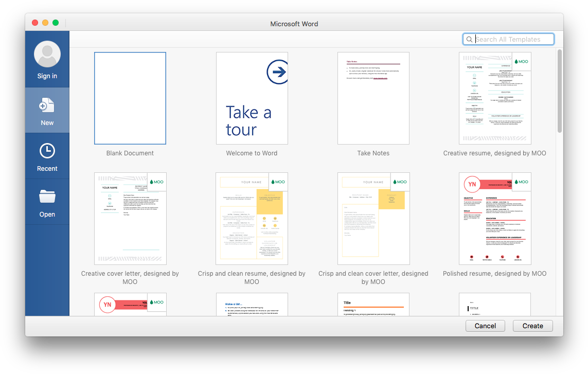
Task: Choose the Title heading template in bottom row
Action: [373, 305]
